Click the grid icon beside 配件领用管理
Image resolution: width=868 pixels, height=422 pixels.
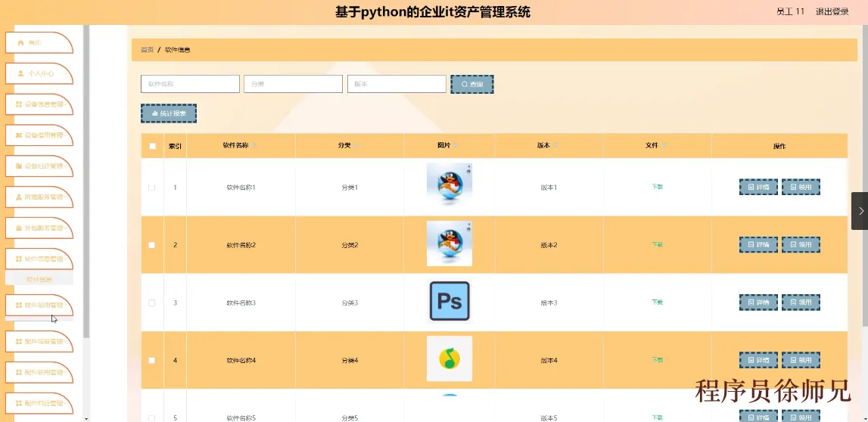(19, 373)
